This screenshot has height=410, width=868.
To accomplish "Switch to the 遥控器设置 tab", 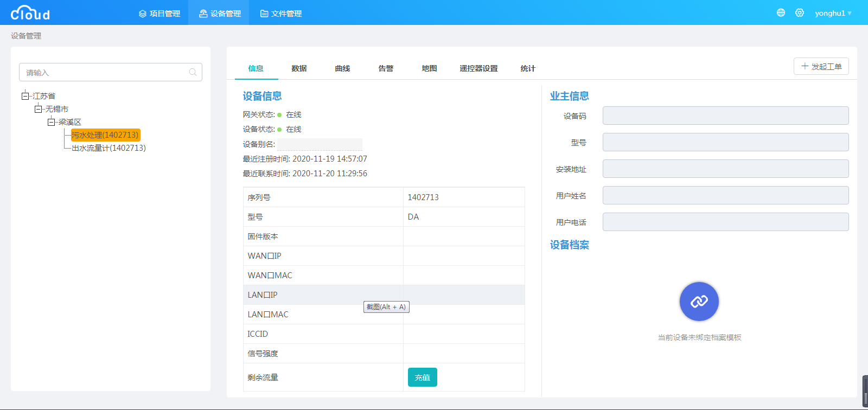I will click(x=479, y=68).
